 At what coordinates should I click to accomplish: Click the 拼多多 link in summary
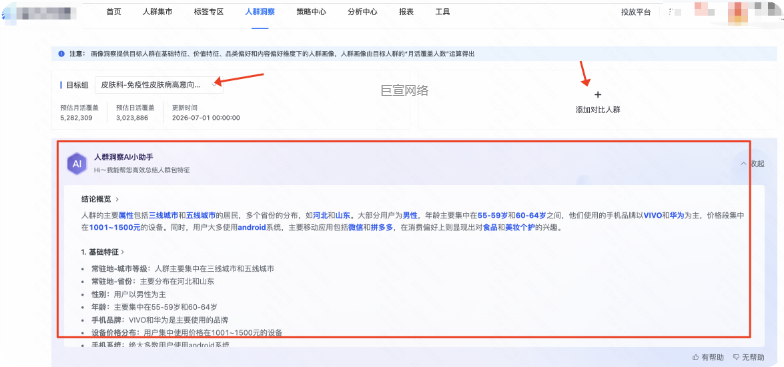coord(382,228)
